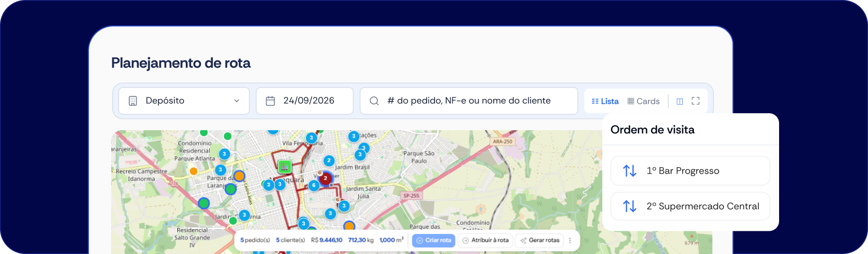
Task: Select 2º Supermercado Central visit entry
Action: [690, 206]
